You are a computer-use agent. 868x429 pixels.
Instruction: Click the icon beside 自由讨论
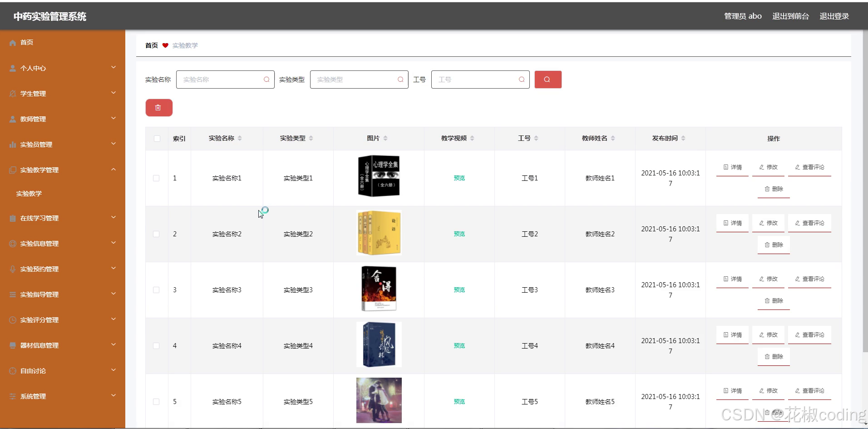[x=13, y=371]
